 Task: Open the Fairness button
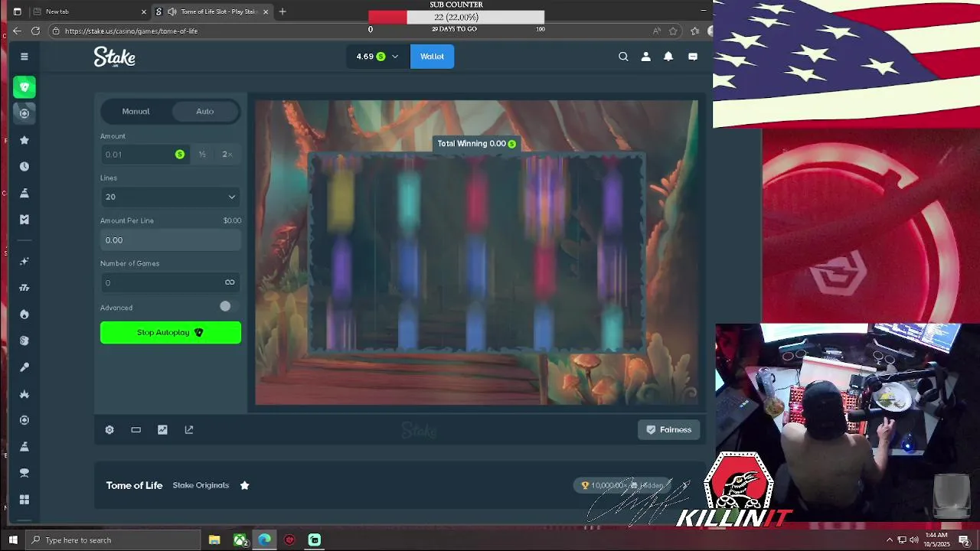pos(668,430)
